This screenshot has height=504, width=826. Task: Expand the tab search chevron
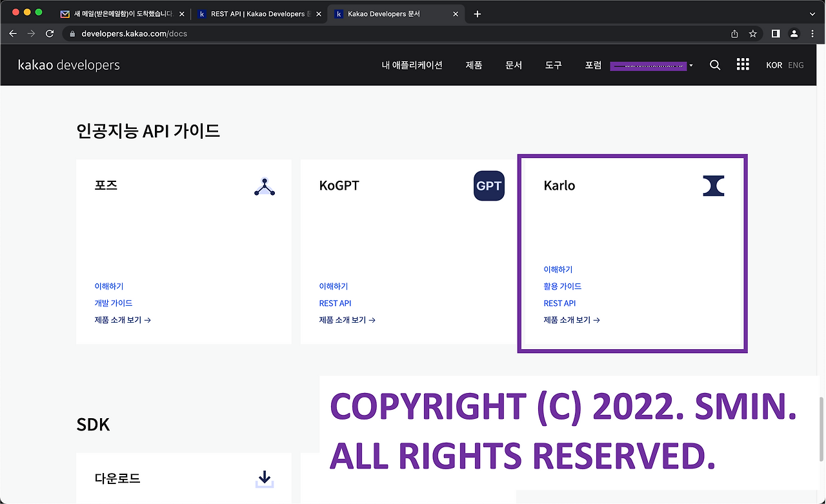point(812,14)
